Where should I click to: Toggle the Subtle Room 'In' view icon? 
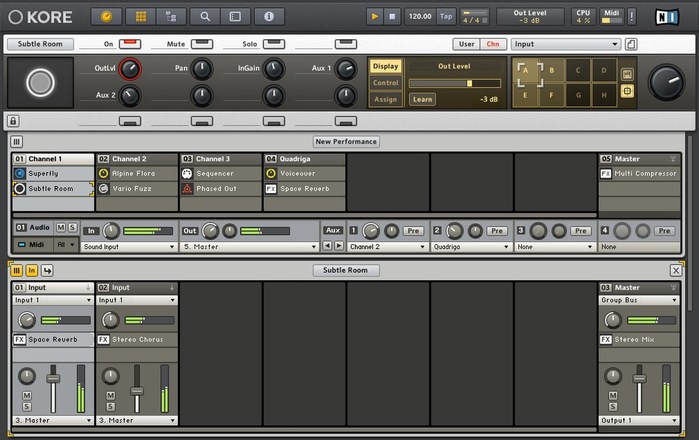pyautogui.click(x=32, y=270)
